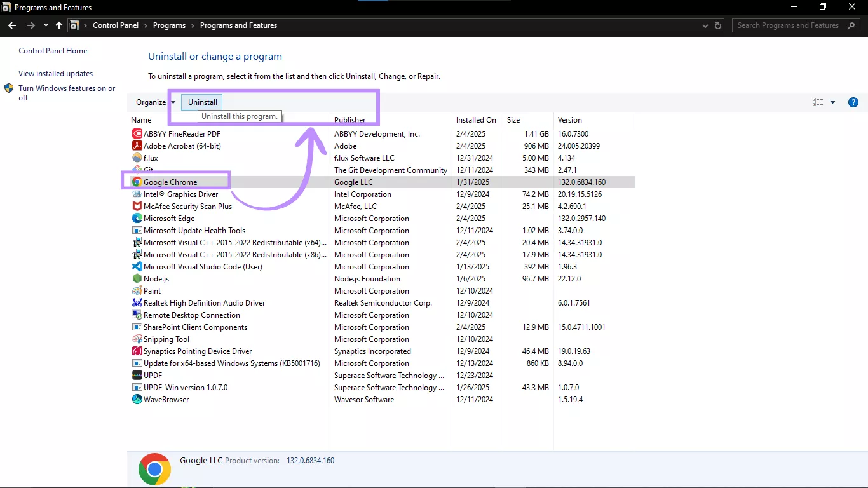Click the search magnifier icon
868x488 pixels.
[851, 25]
